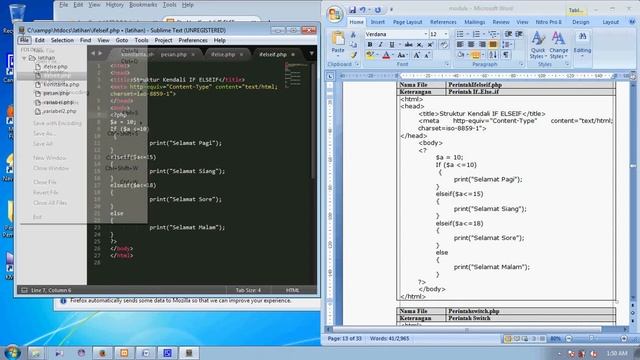Open the Selection menu in Sublime Text
The image size is (640, 360).
pos(62,40)
